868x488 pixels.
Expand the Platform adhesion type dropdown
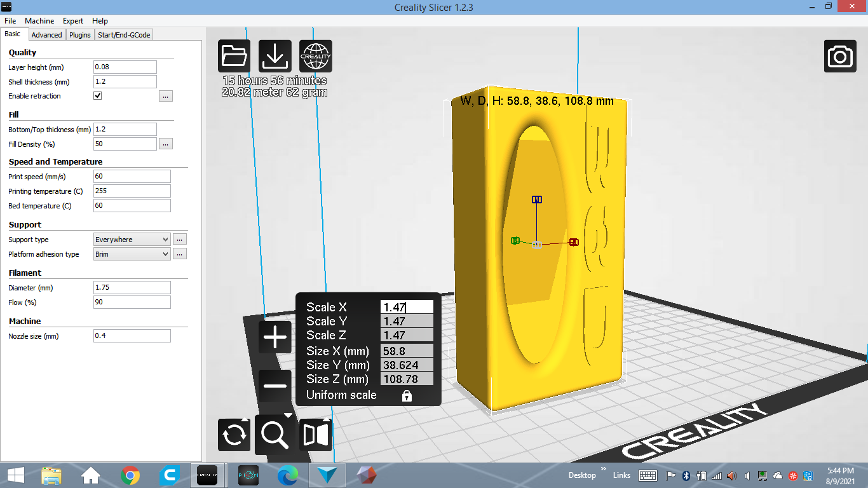pyautogui.click(x=132, y=254)
